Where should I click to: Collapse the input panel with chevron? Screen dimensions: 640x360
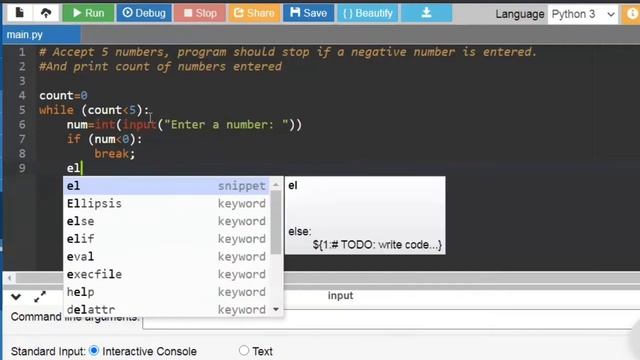[16, 297]
